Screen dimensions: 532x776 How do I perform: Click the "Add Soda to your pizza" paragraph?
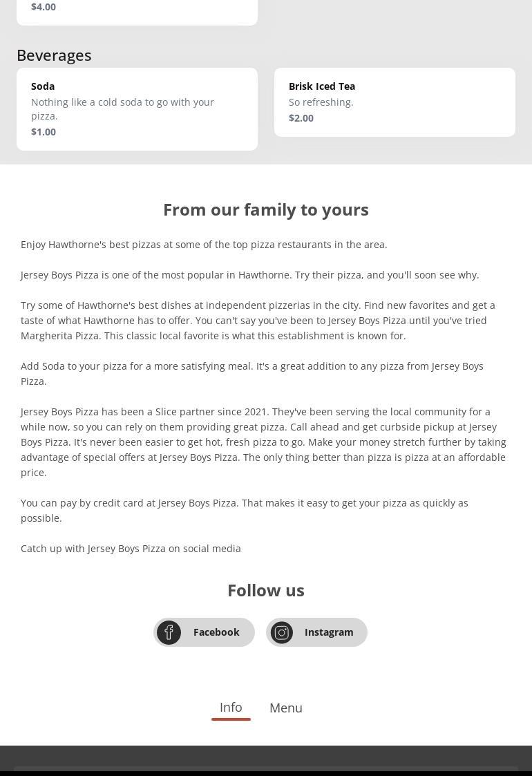click(x=252, y=374)
